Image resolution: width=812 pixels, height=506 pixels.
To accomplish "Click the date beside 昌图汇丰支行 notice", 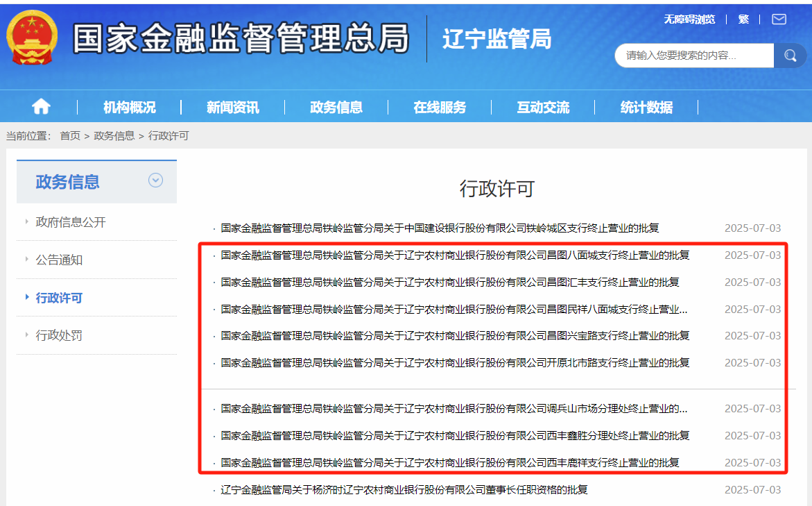I will tap(752, 282).
